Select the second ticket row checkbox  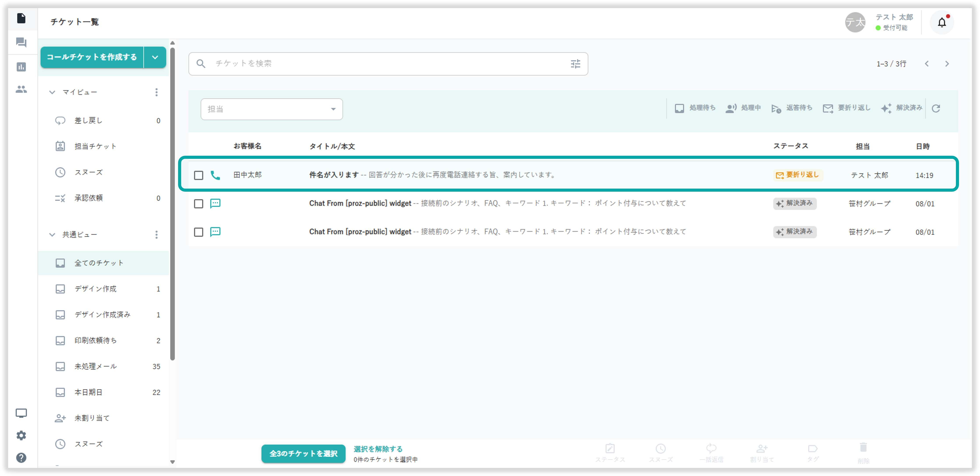click(x=199, y=204)
